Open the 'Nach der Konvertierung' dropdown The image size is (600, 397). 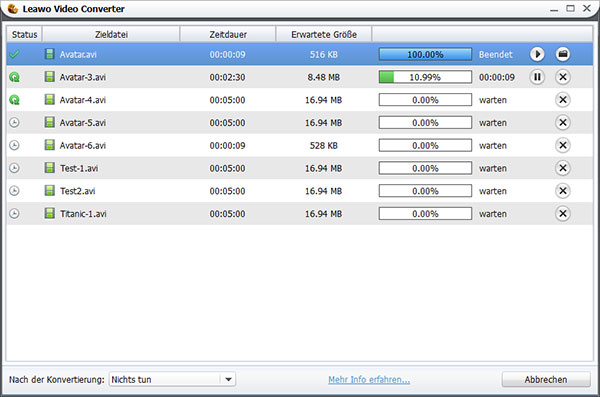172,379
